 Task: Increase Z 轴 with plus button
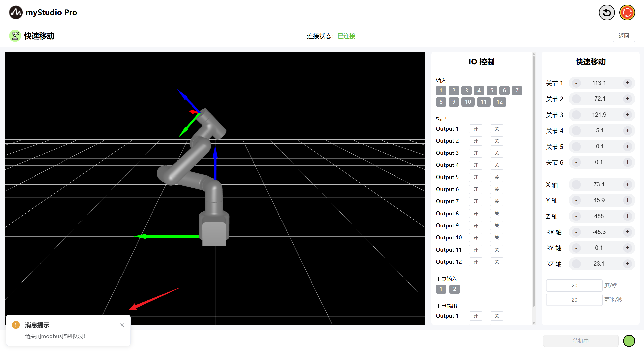628,216
